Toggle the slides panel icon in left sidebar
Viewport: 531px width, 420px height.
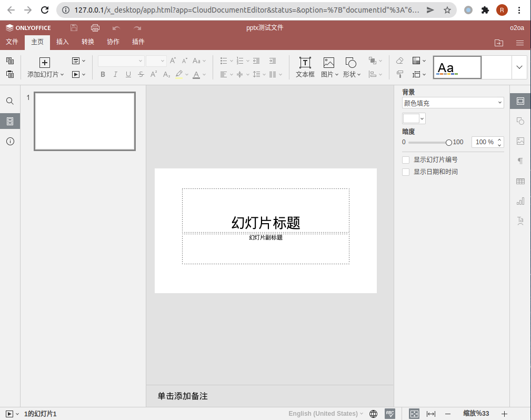tap(10, 122)
